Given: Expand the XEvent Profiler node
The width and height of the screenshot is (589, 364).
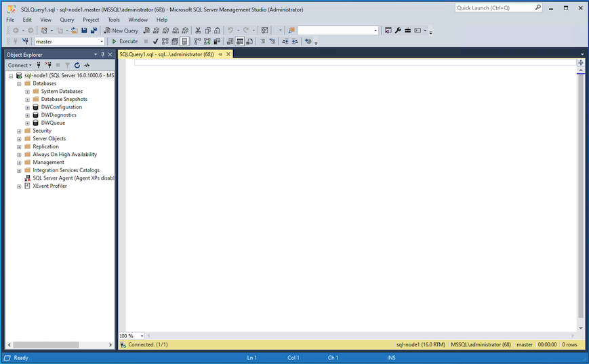Looking at the screenshot, I should [x=19, y=186].
